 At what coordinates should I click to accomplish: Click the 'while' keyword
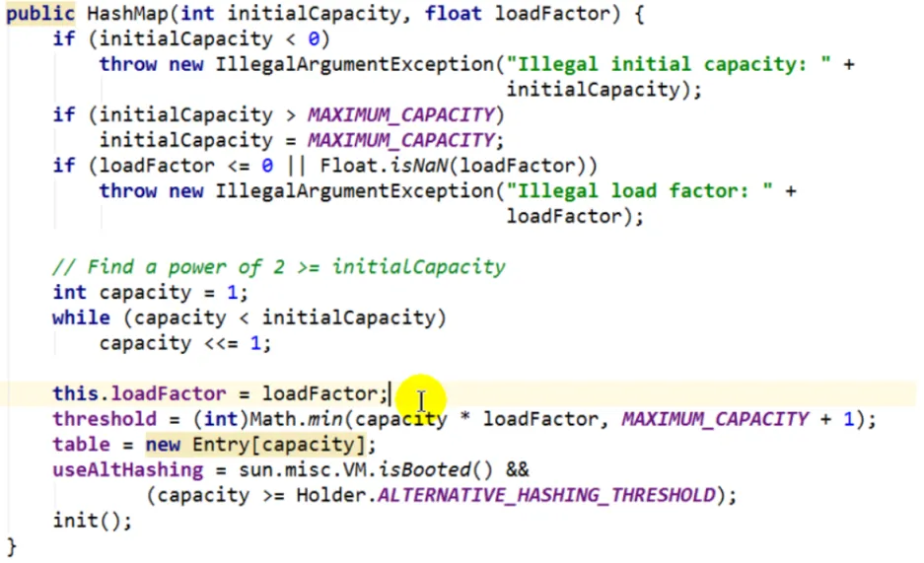point(81,317)
